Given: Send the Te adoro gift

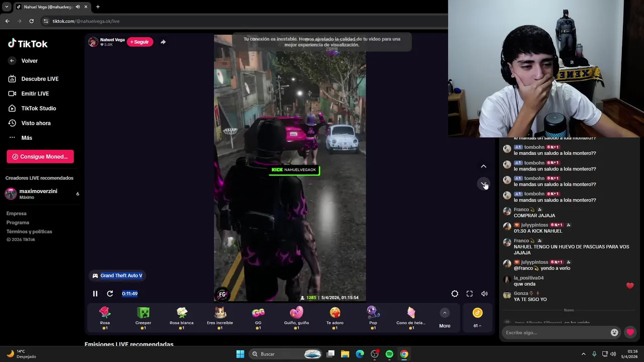Looking at the screenshot, I should click(x=335, y=318).
